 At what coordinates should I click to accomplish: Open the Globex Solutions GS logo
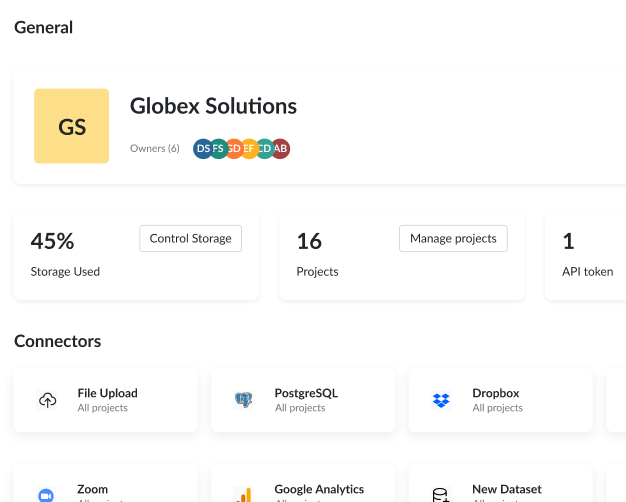[72, 126]
